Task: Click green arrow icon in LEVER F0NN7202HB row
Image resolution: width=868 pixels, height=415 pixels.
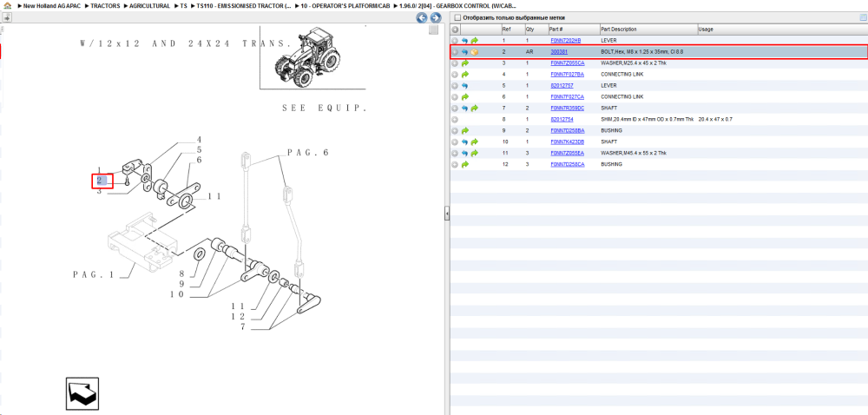Action: point(475,41)
